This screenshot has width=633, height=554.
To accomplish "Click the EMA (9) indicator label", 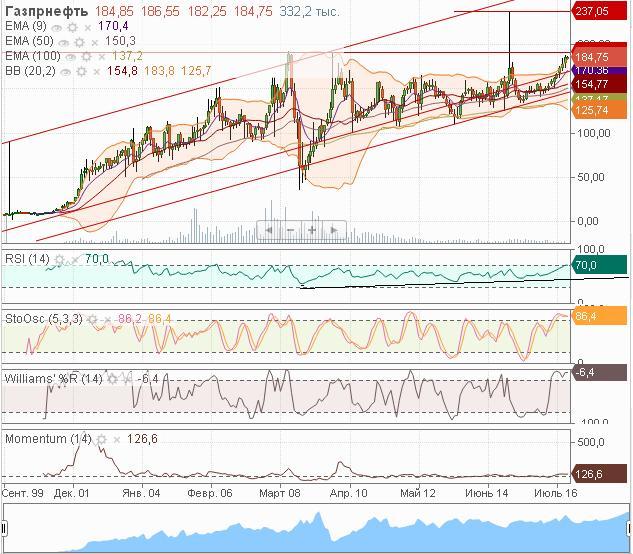I will [x=26, y=27].
